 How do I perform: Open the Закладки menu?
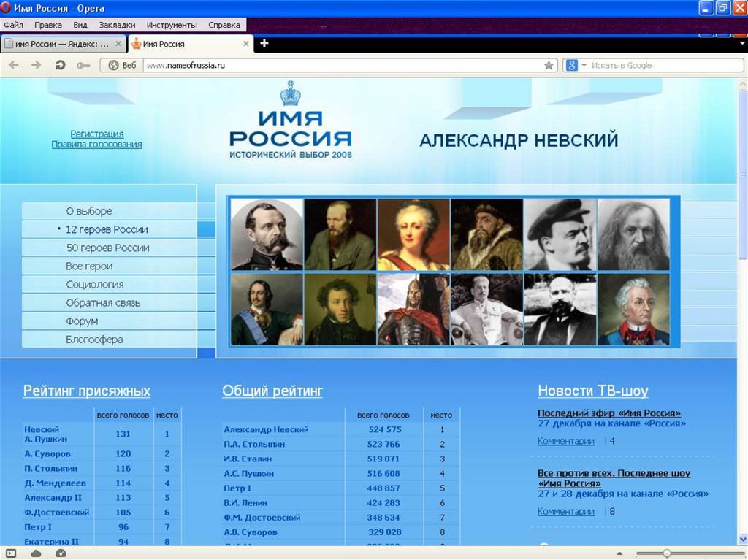click(x=117, y=25)
